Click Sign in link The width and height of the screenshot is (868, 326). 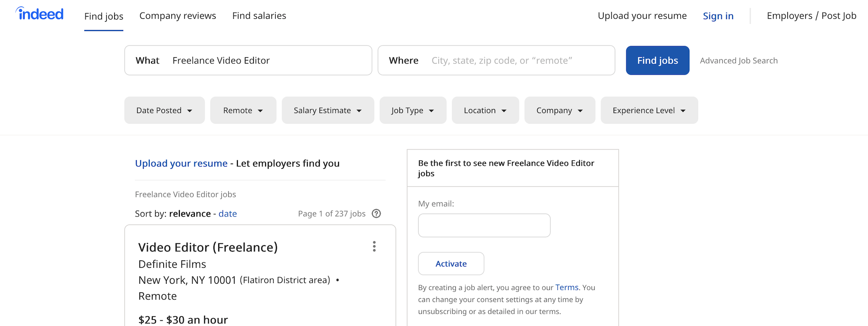click(718, 16)
